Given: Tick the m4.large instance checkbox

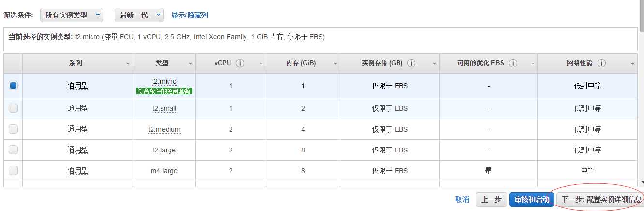Looking at the screenshot, I should 13,170.
